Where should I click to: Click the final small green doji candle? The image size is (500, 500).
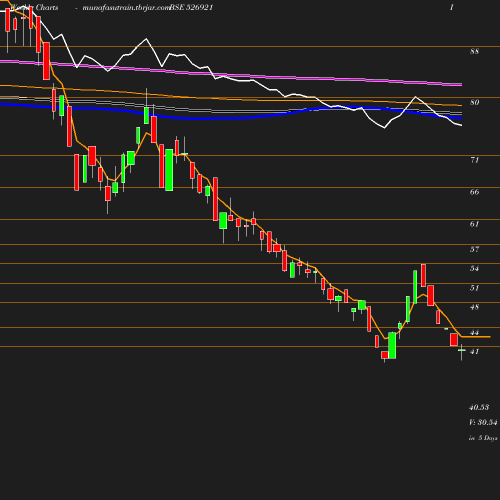point(462,352)
